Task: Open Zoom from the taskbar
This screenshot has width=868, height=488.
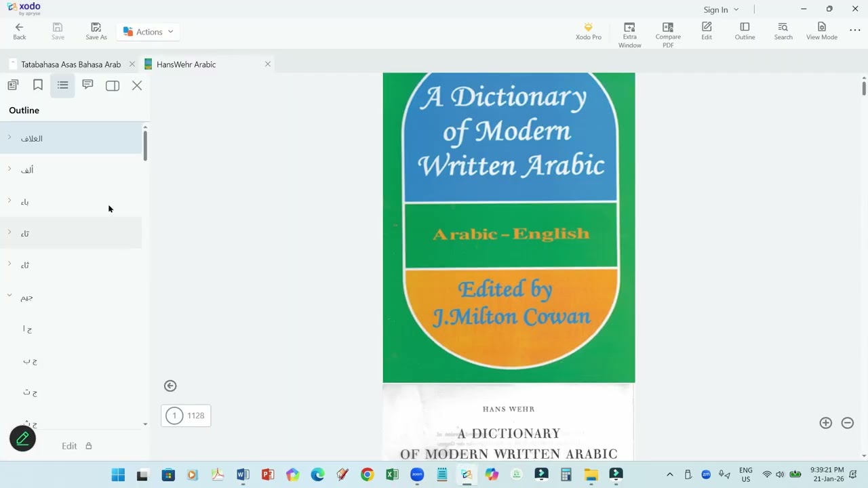Action: [x=417, y=474]
